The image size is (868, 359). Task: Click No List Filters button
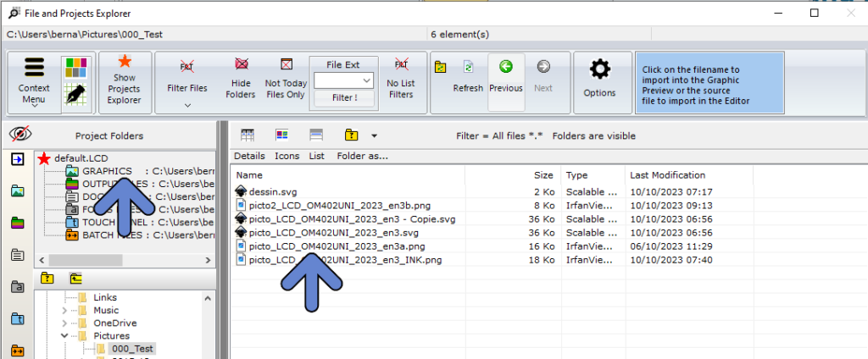pos(400,65)
